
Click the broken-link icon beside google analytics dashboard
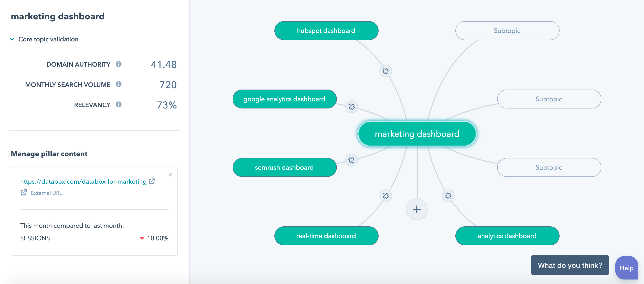(351, 107)
